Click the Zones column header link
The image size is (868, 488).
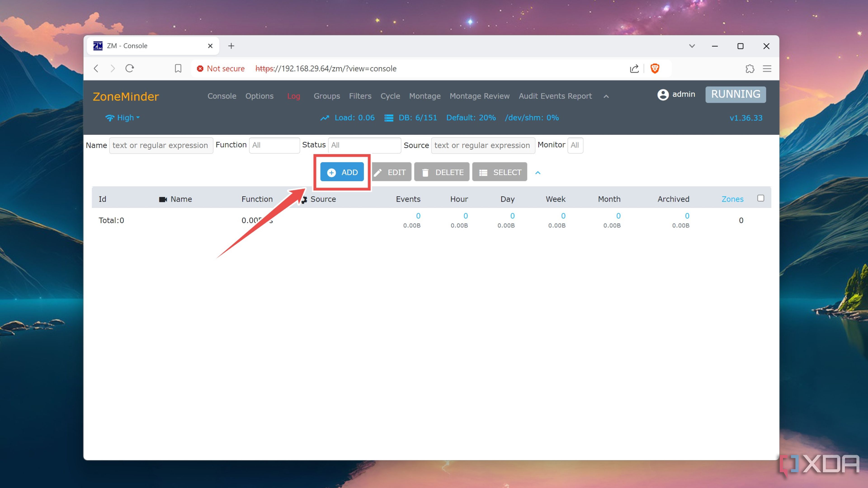tap(732, 199)
